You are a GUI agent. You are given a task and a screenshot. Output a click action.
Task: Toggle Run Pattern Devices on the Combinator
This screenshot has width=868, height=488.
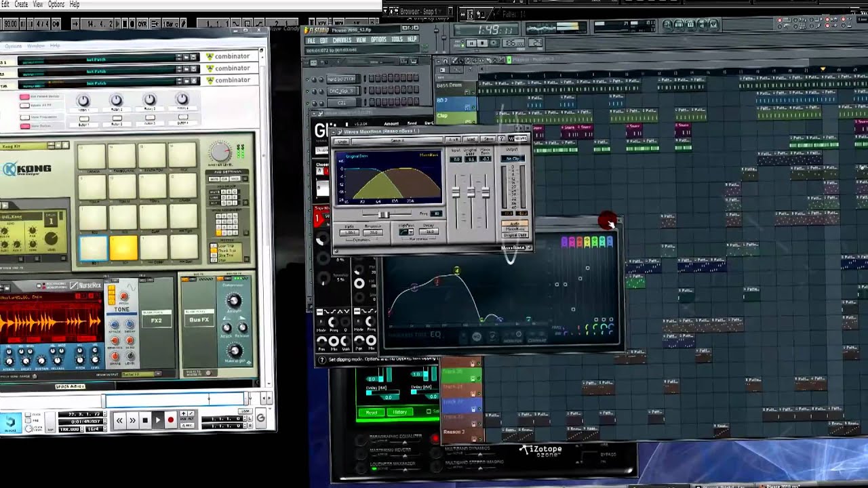point(25,97)
